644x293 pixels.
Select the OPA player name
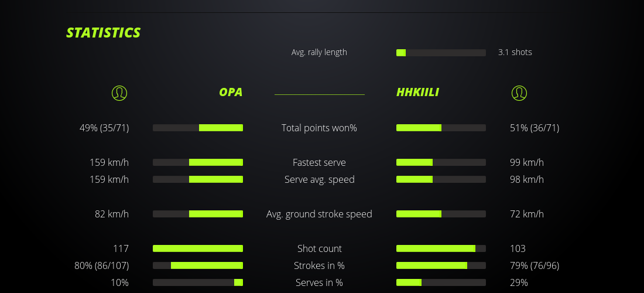coord(231,93)
